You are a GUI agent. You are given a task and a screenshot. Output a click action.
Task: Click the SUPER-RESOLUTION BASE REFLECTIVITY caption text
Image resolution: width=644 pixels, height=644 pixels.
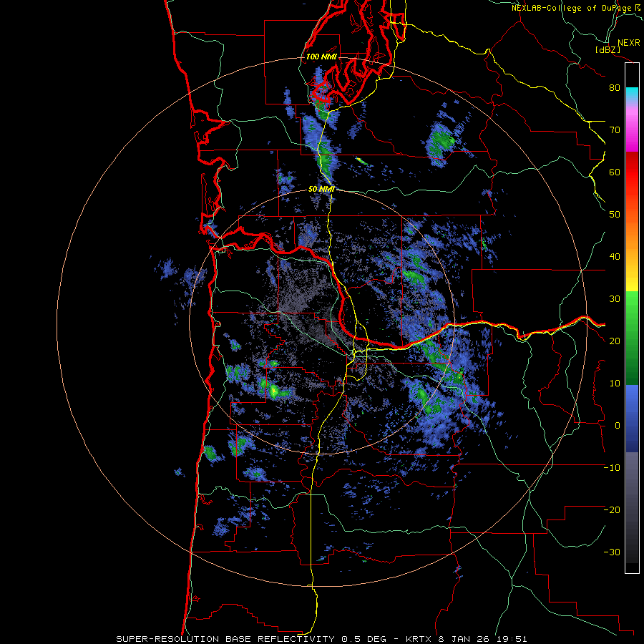pos(225,639)
